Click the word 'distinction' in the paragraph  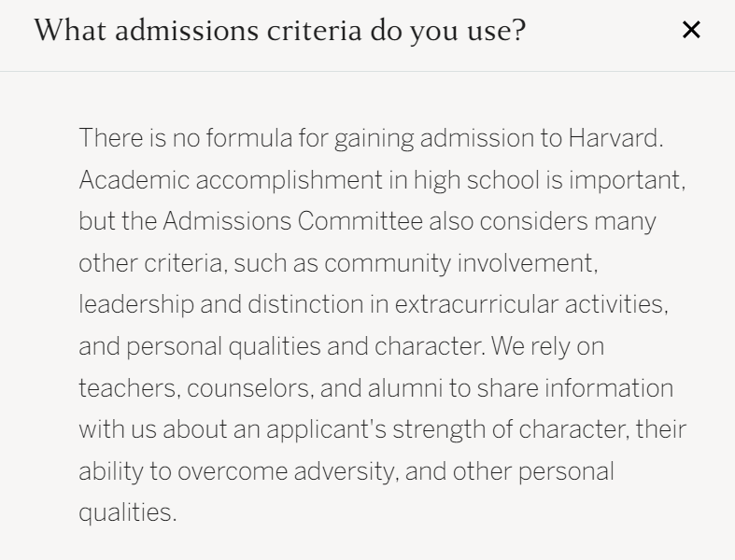tap(305, 304)
